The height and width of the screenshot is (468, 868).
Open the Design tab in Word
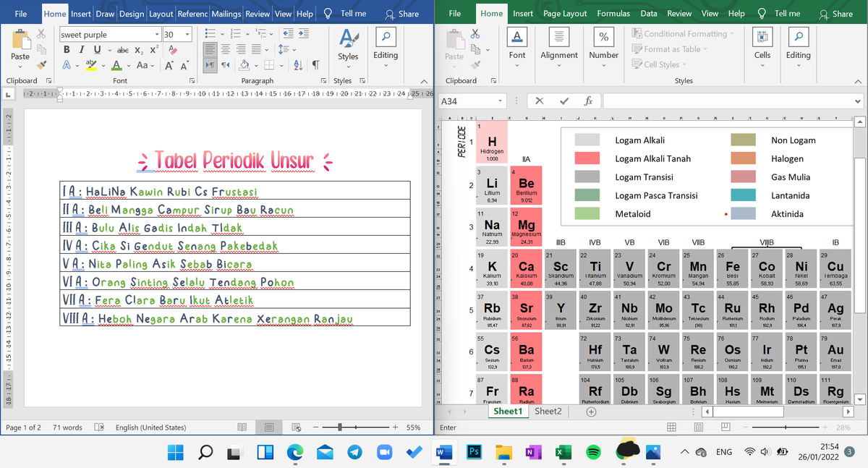(x=132, y=14)
